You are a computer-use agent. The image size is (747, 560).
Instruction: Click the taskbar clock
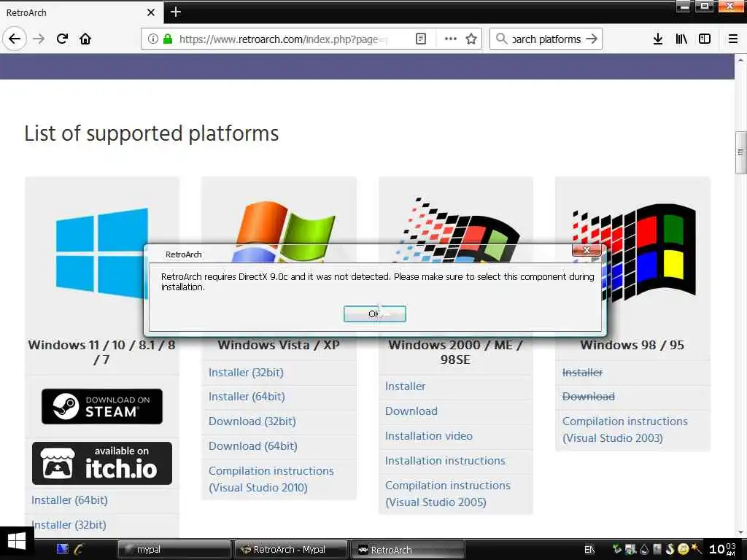click(x=723, y=549)
